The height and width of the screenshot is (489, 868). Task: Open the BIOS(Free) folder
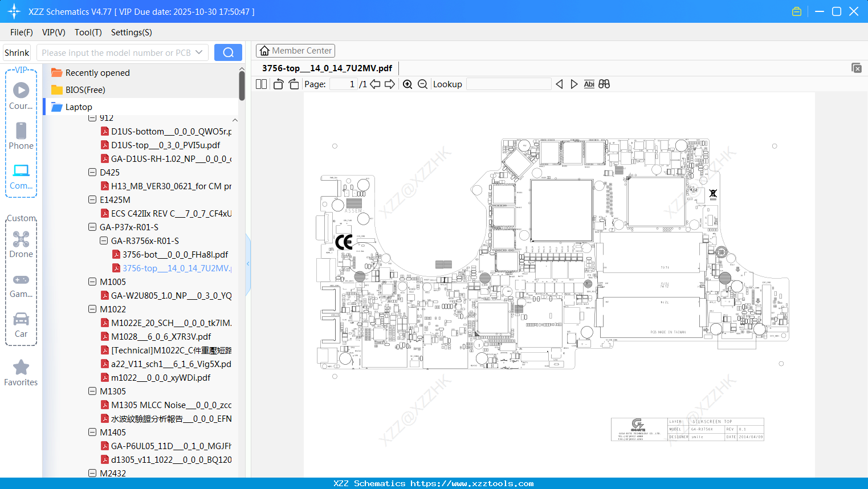[85, 90]
